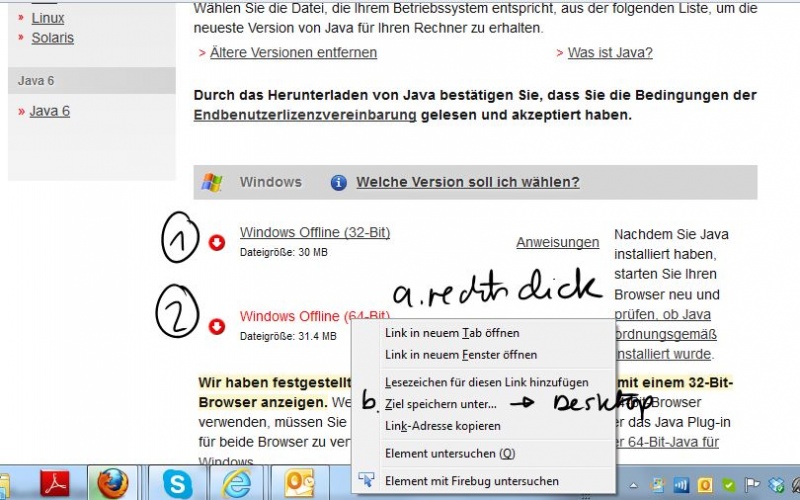Image resolution: width=800 pixels, height=500 pixels.
Task: Click the Windows logo icon in the gray header
Action: pos(212,182)
